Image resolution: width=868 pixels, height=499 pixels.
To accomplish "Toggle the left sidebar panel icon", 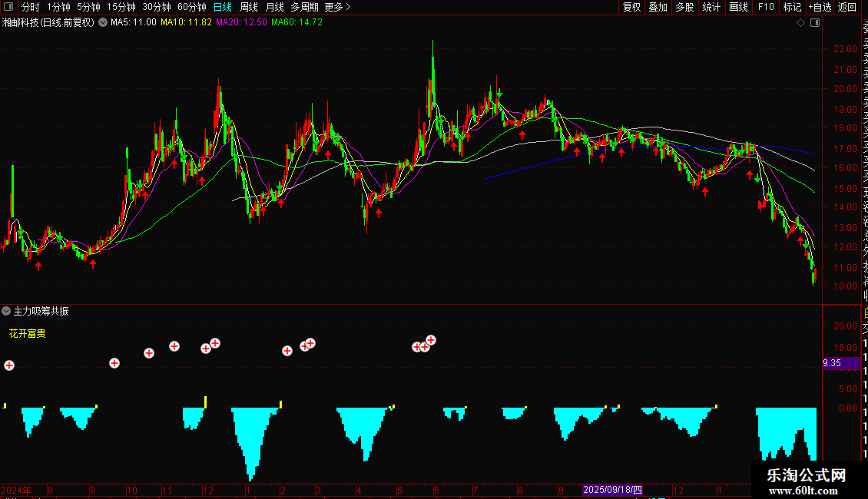I will tap(8, 7).
